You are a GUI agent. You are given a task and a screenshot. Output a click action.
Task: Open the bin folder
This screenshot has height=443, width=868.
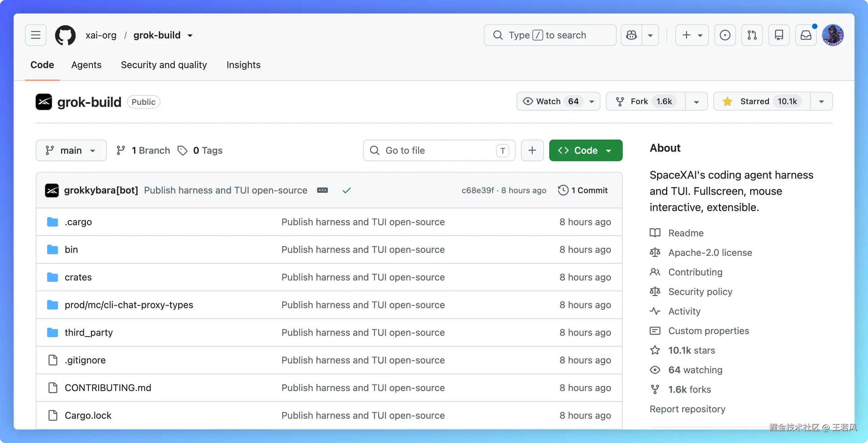pyautogui.click(x=71, y=249)
